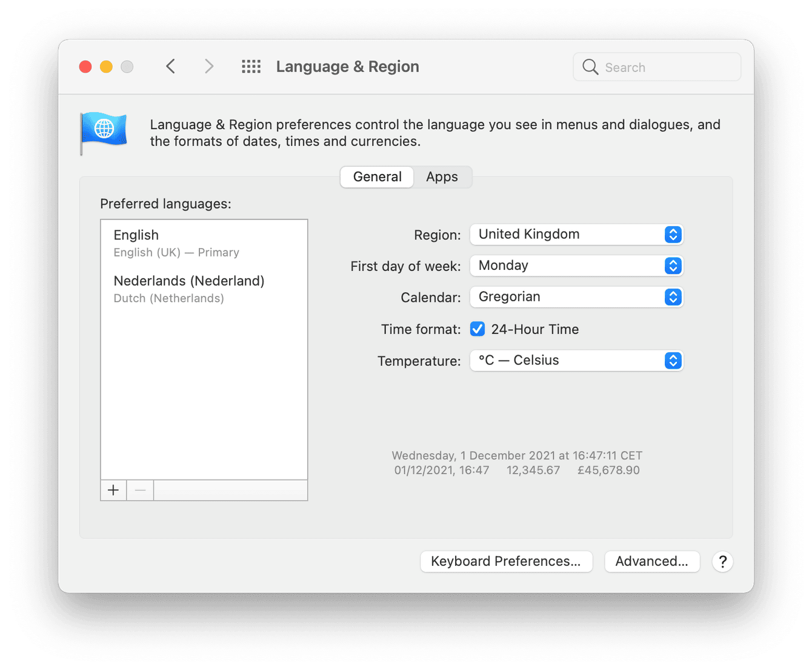Add a new preferred language with the plus icon

pyautogui.click(x=113, y=490)
